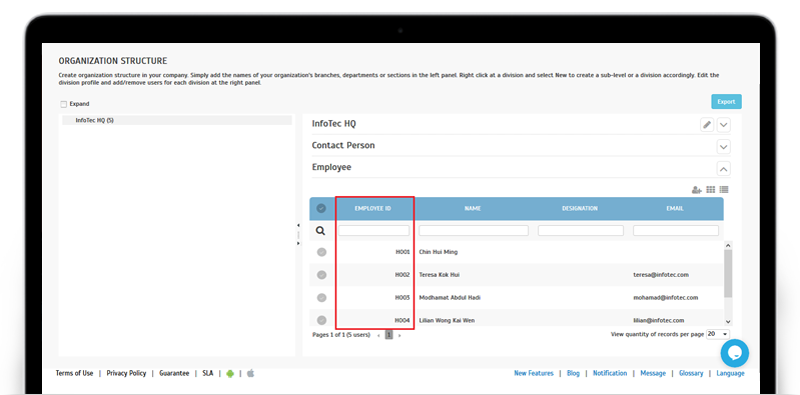Click scrollbar up arrow of employee table
The width and height of the screenshot is (800, 395).
728,245
